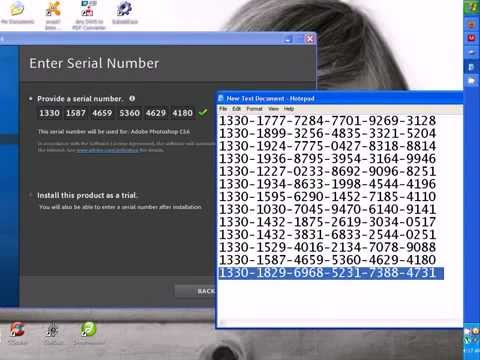Click the line 1330-1777-7284-7701-9269-3128
The image size is (480, 360).
[327, 121]
